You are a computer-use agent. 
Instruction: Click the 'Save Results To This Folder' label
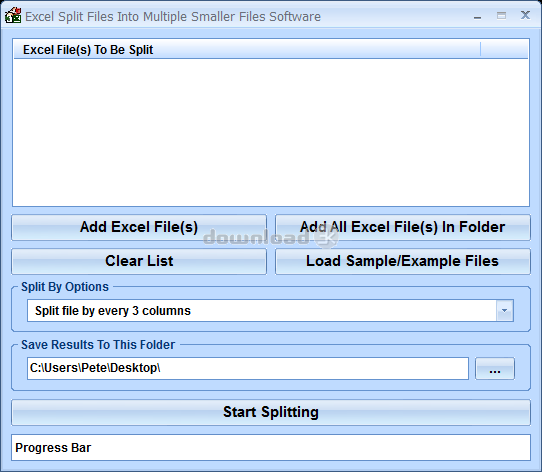98,345
